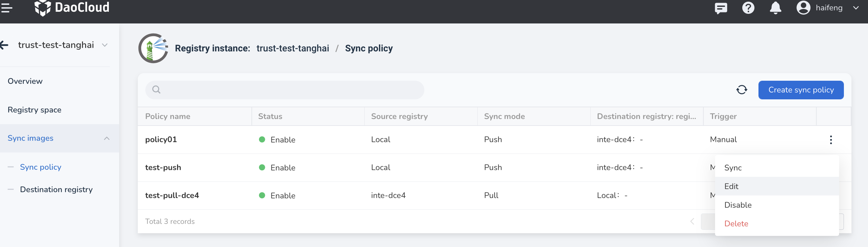Click the Harbor registry instance logo
The height and width of the screenshot is (247, 868).
pyautogui.click(x=153, y=48)
